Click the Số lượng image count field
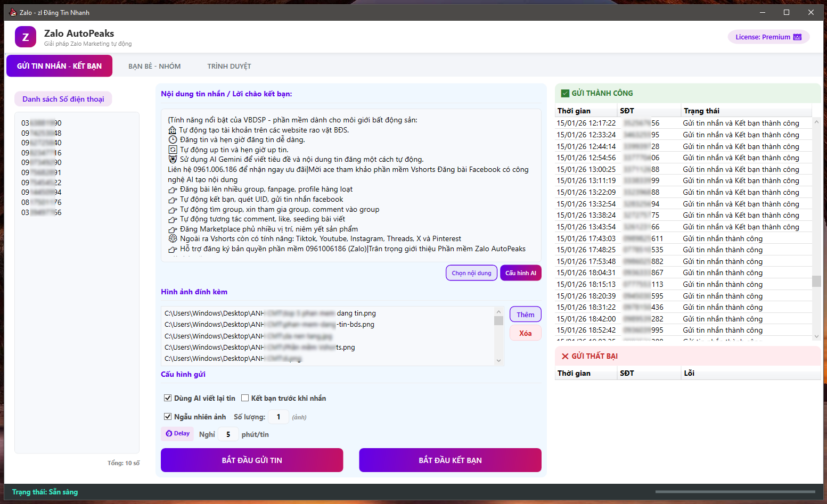827x504 pixels. click(278, 417)
